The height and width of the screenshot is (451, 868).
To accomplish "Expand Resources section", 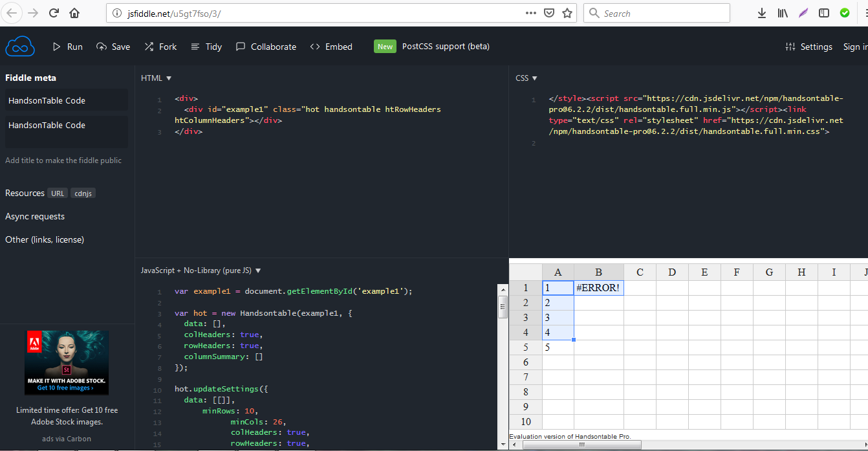I will click(25, 193).
